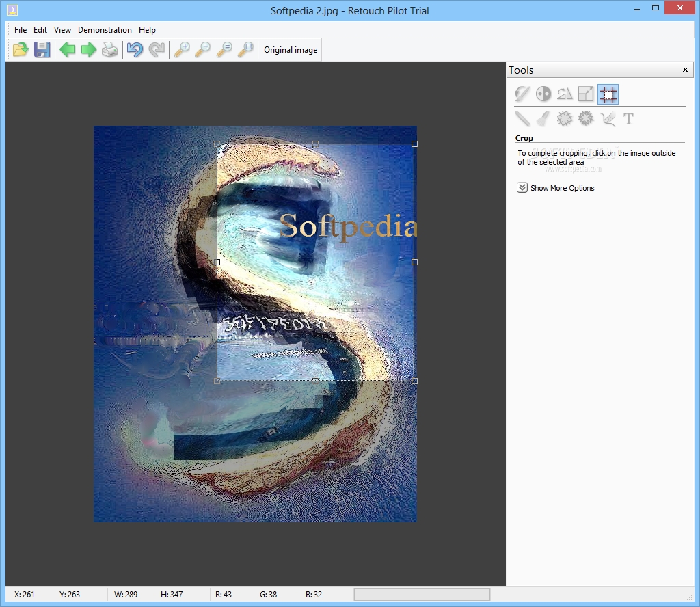Click the Y: 263 status value
700x607 pixels.
point(70,595)
